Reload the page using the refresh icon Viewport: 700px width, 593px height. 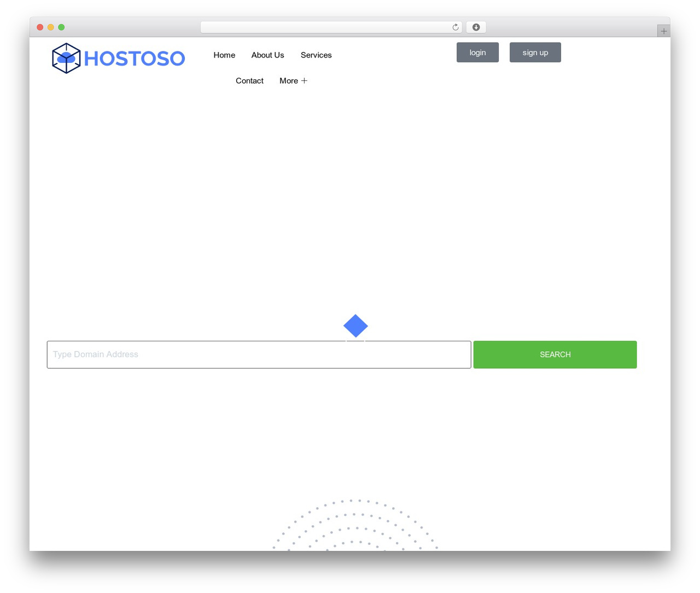[x=456, y=27]
